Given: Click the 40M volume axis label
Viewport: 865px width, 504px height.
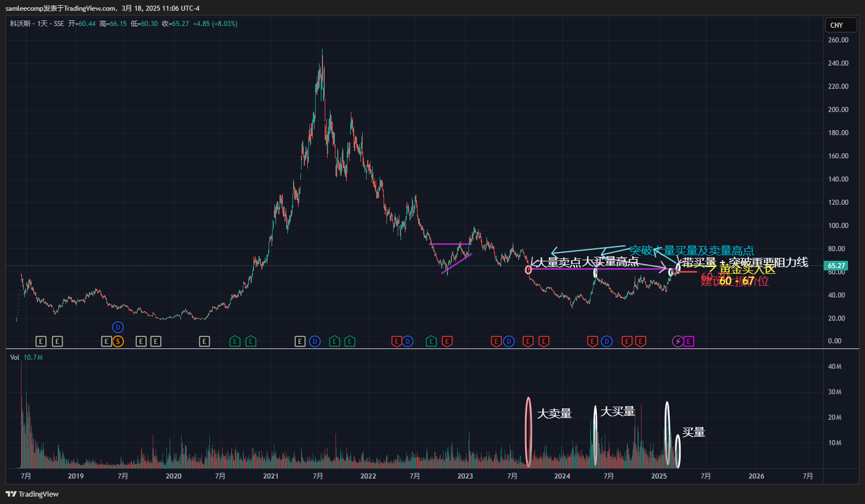Looking at the screenshot, I should (x=834, y=367).
